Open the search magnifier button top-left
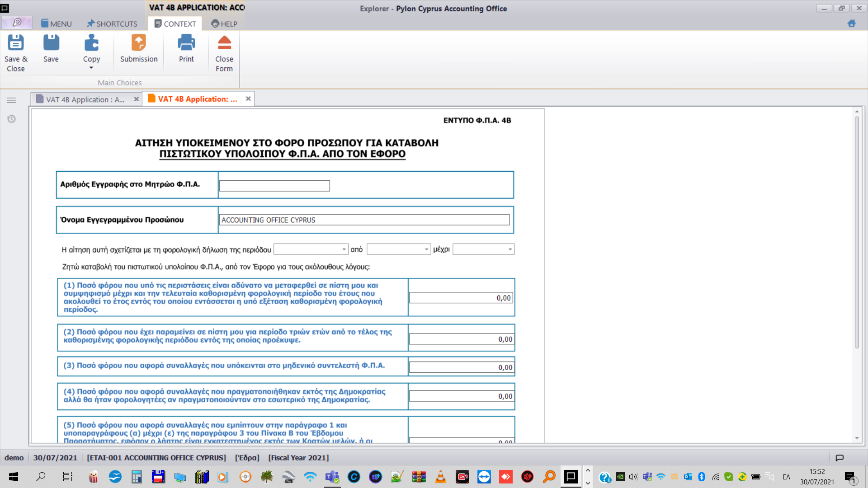868x488 pixels. tap(17, 23)
